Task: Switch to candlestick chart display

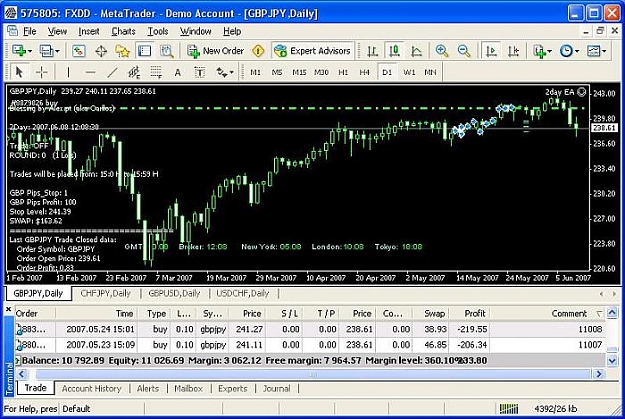Action: (x=394, y=51)
